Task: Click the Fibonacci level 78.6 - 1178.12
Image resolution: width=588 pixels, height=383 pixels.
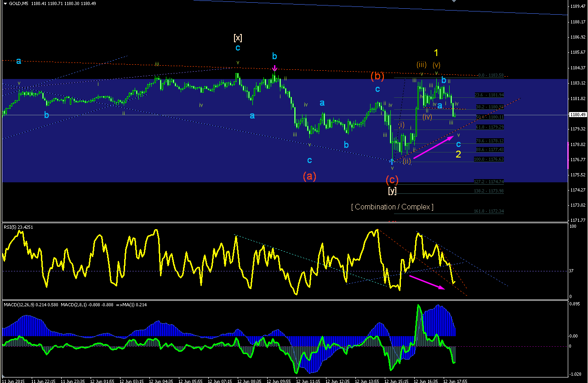Action: [489, 141]
